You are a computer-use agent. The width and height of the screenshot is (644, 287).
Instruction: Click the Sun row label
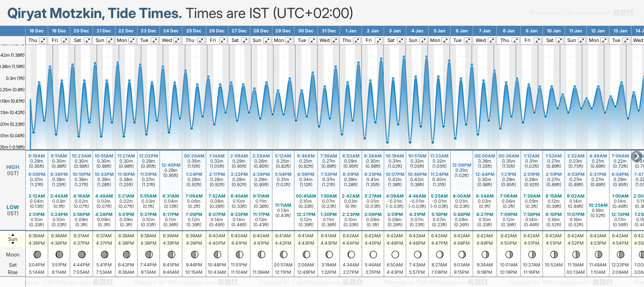point(13,239)
